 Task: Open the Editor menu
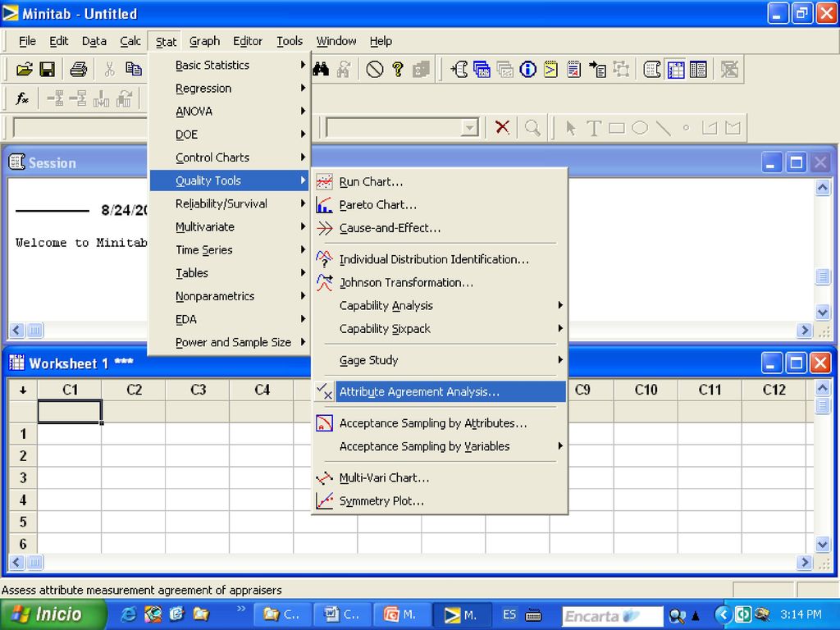[248, 41]
